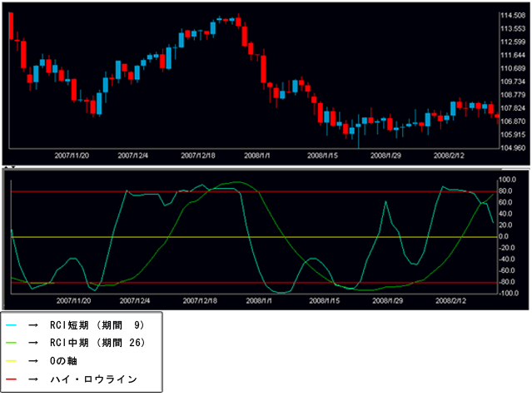
Task: Click the 80.0 RCI axis value
Action: [505, 191]
